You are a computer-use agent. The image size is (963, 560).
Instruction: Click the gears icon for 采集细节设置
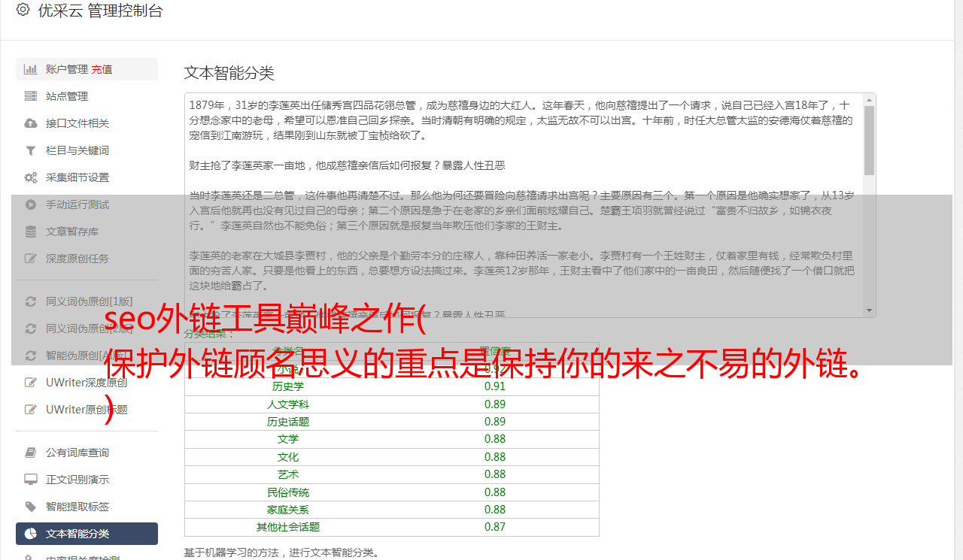(31, 177)
